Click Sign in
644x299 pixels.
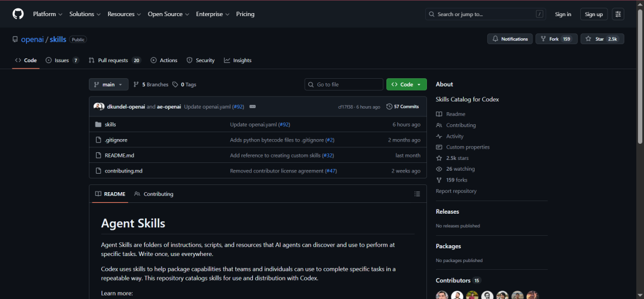[x=563, y=14]
